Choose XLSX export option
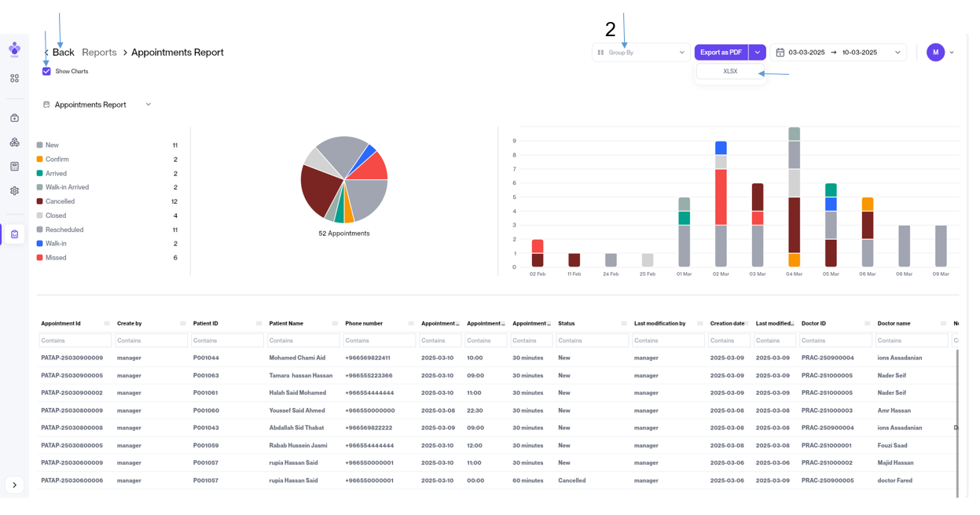The image size is (980, 515). (730, 72)
